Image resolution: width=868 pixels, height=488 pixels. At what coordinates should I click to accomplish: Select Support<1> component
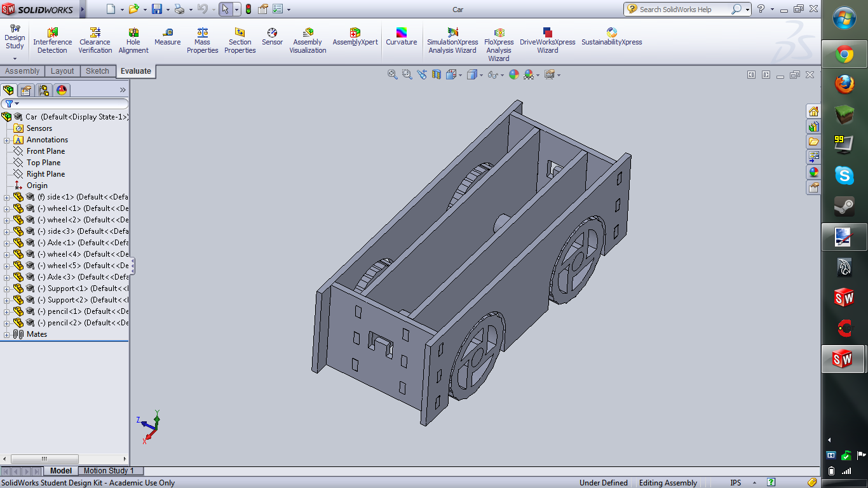83,288
